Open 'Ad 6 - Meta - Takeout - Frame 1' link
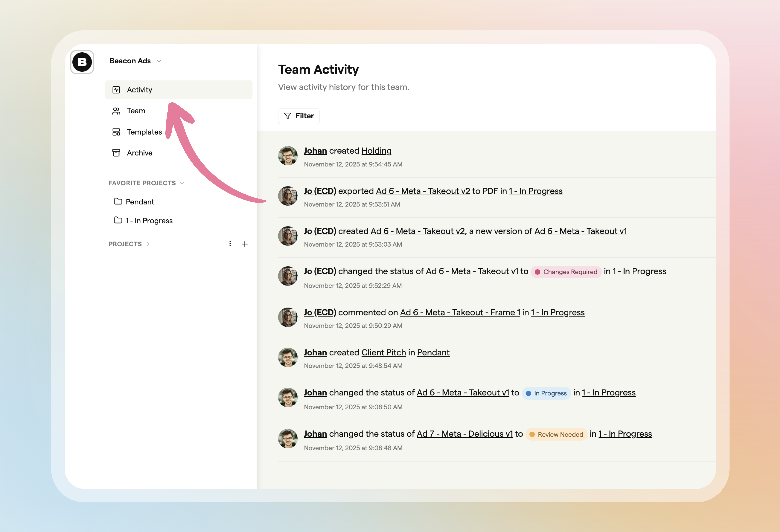Screen dimensions: 780x532 tap(460, 312)
